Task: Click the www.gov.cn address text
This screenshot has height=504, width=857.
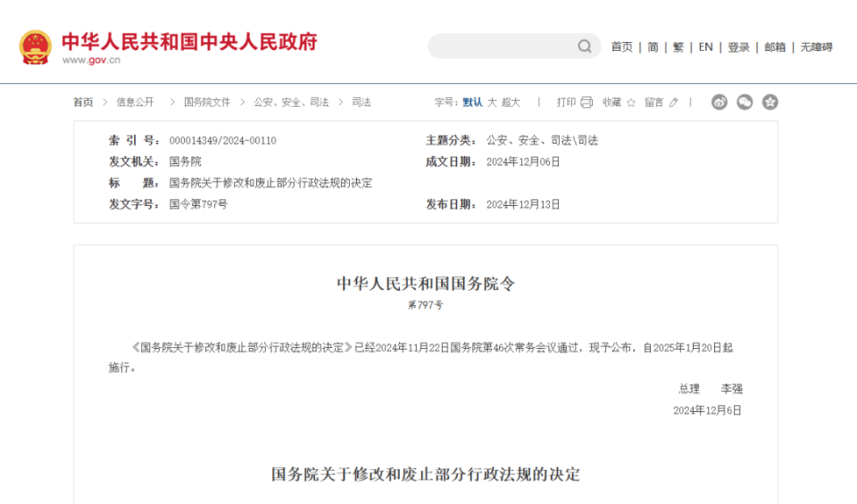Action: (x=91, y=60)
